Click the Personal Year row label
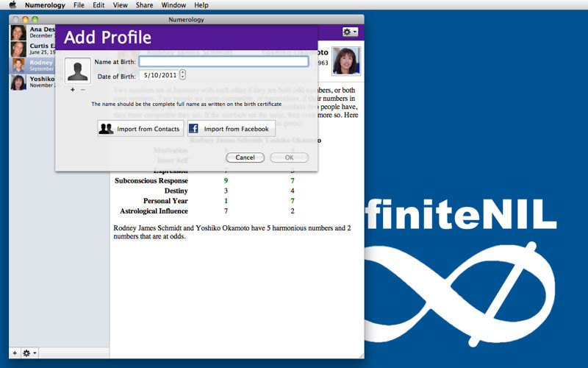The width and height of the screenshot is (588, 368). coord(165,201)
